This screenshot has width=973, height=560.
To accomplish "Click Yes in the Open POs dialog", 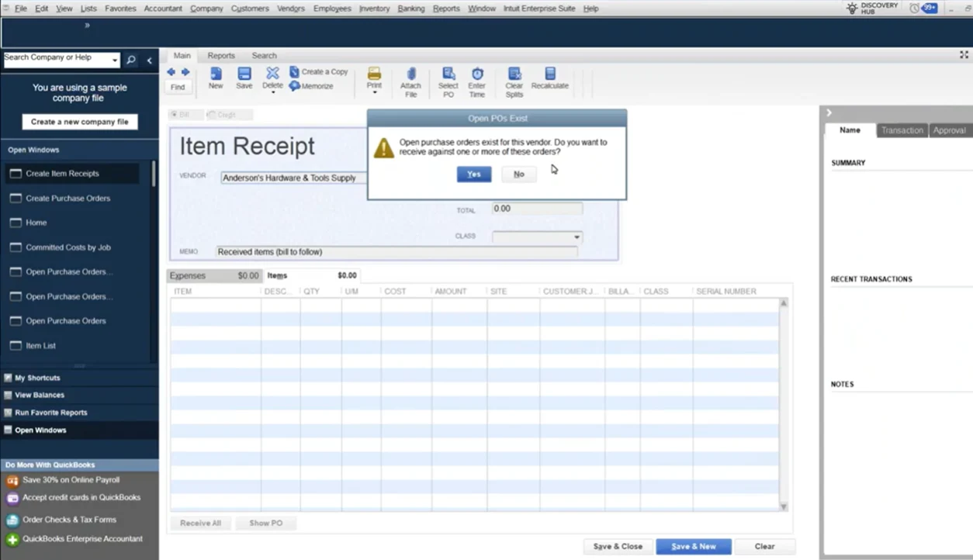I will point(474,175).
